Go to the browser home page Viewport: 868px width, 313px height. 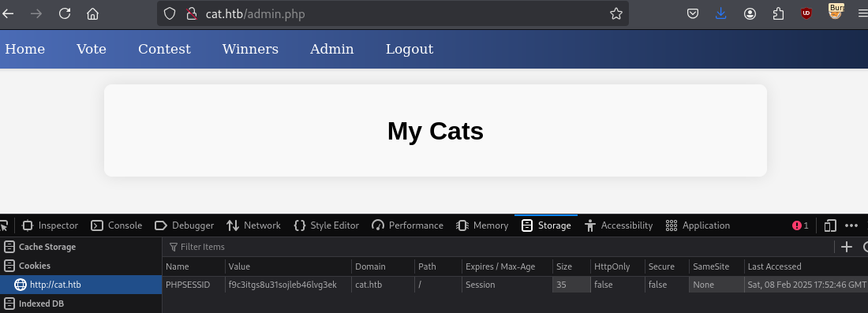(92, 13)
